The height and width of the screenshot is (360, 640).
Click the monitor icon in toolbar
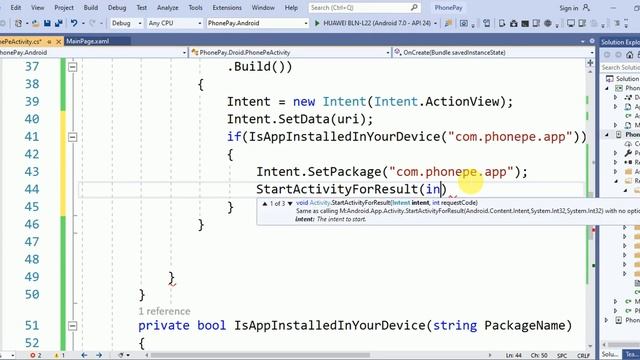click(x=571, y=23)
